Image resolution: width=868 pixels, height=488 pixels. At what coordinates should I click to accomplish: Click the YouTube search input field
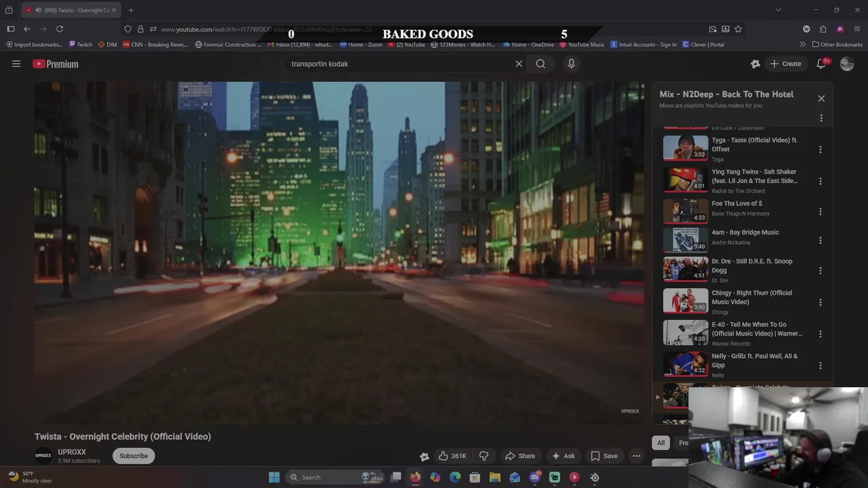click(400, 64)
